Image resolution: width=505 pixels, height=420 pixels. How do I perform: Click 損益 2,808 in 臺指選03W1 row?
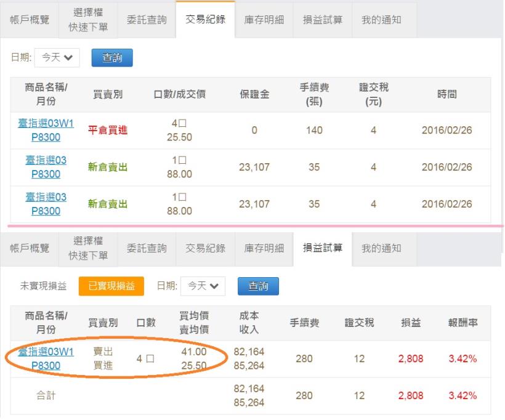click(411, 359)
